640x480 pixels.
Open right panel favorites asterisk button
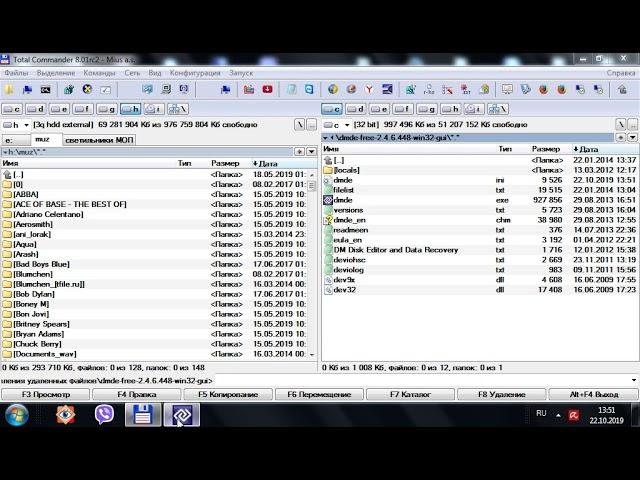point(620,138)
